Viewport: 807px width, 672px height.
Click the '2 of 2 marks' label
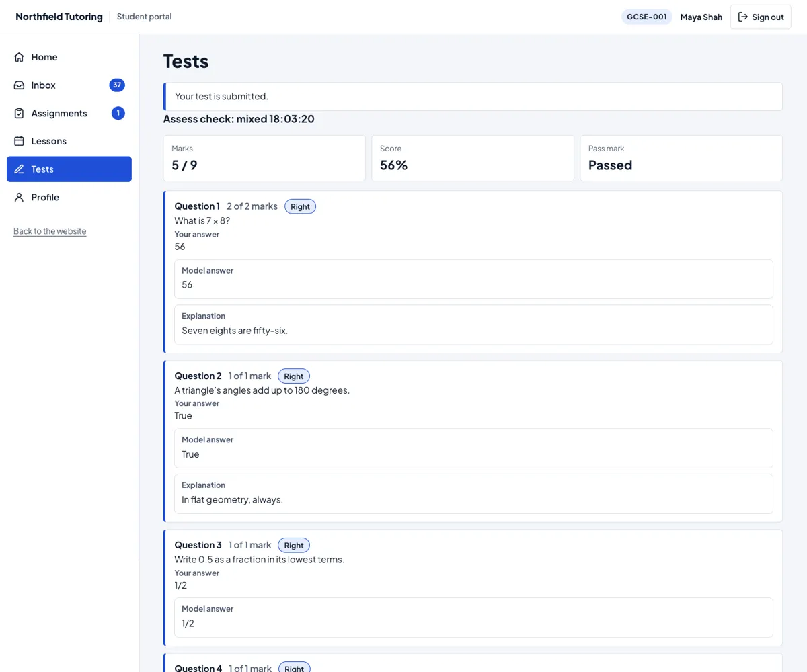pos(252,206)
